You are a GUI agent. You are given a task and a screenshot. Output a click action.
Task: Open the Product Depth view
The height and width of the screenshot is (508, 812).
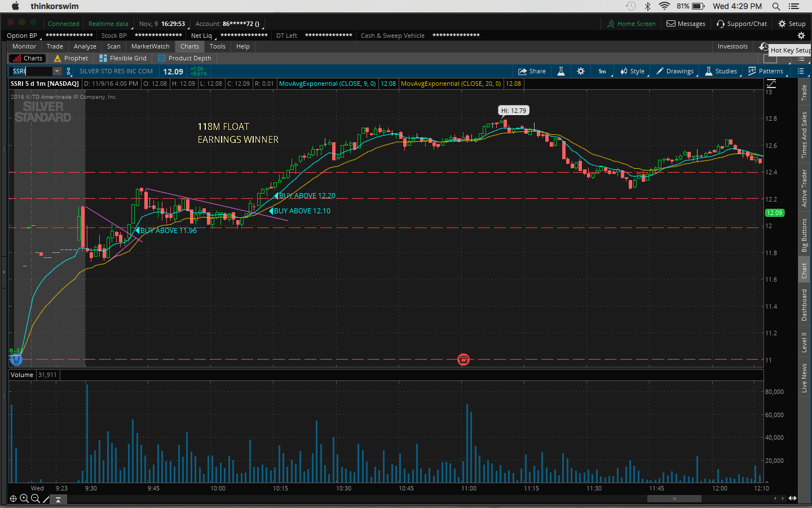pyautogui.click(x=184, y=58)
